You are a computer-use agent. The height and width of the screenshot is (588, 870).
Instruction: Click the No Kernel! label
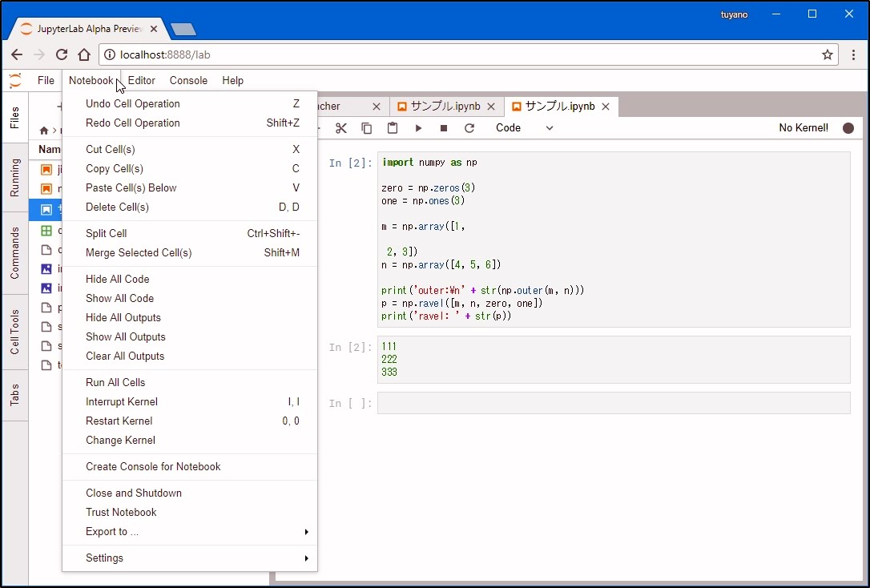(x=804, y=128)
